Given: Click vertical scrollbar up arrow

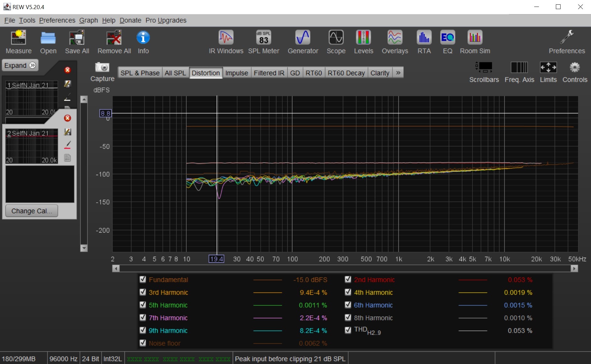Looking at the screenshot, I should click(x=84, y=100).
